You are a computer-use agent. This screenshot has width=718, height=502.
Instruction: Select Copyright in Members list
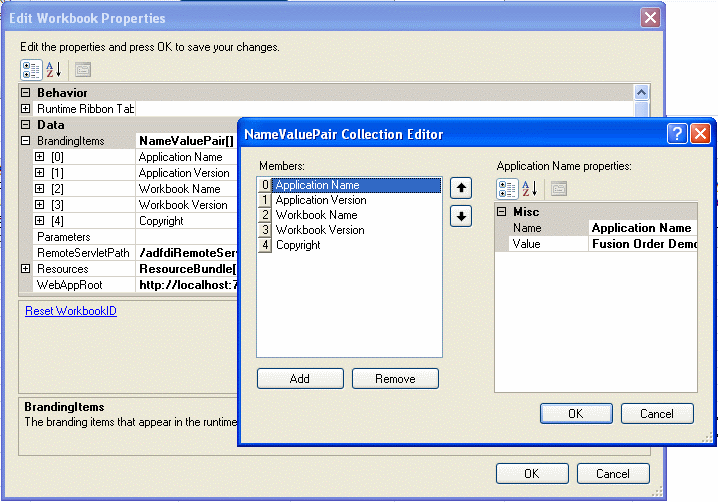(349, 245)
